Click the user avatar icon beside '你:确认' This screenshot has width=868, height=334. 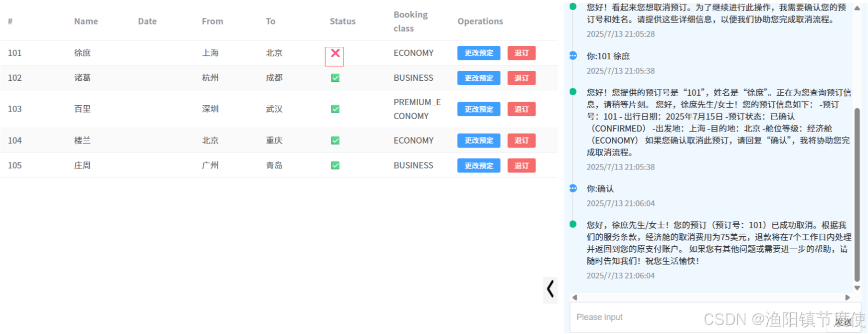[573, 188]
